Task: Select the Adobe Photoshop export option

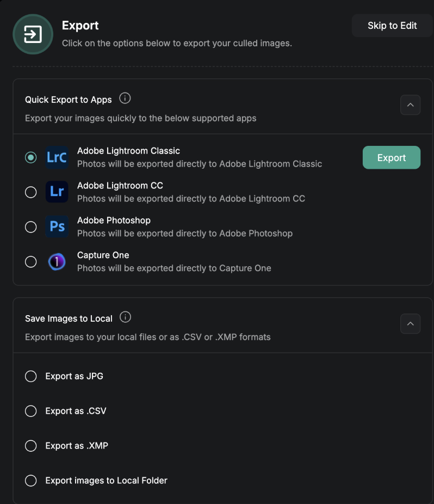Action: click(x=31, y=226)
